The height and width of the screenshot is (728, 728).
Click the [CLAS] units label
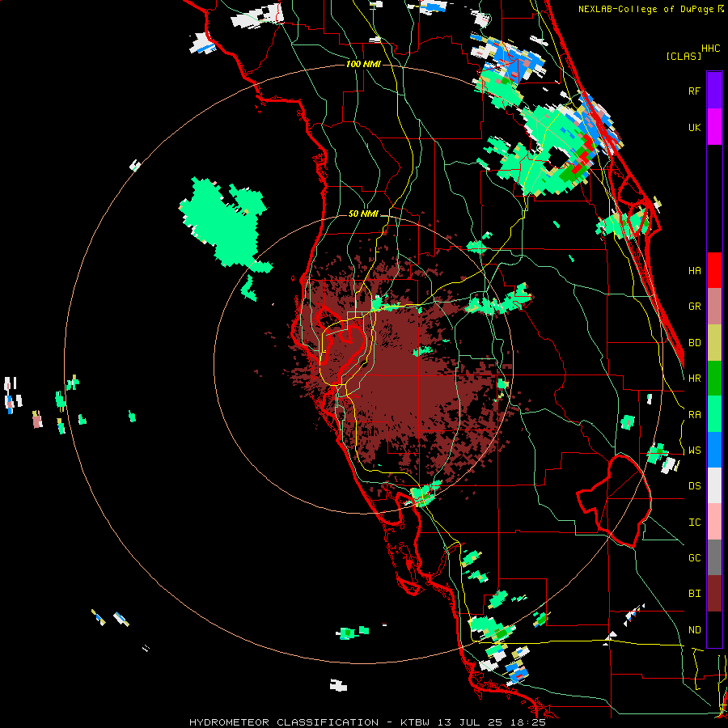pyautogui.click(x=684, y=56)
